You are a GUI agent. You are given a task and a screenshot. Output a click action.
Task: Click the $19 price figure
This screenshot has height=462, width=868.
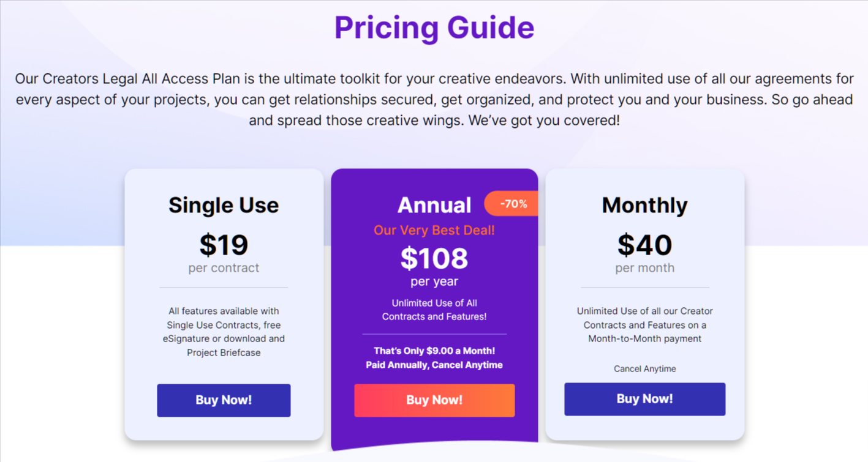tap(224, 244)
